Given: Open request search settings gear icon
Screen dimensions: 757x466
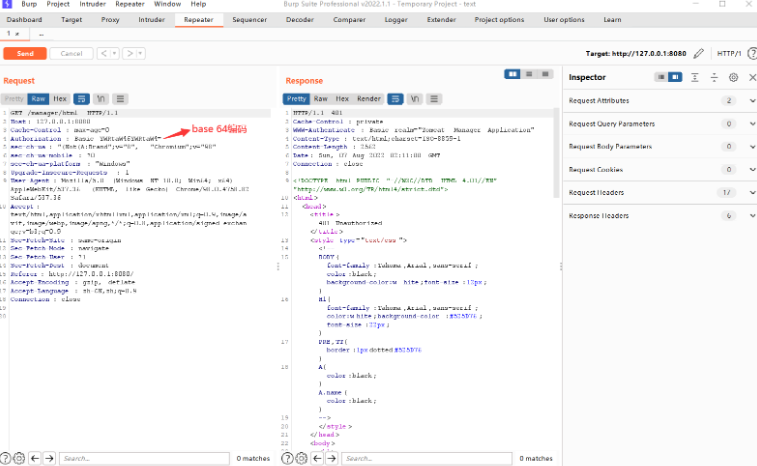Looking at the screenshot, I should point(19,458).
